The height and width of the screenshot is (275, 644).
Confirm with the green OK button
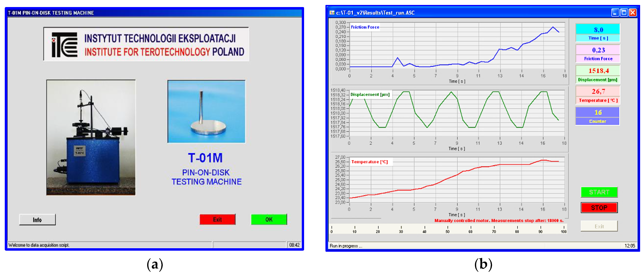269,219
